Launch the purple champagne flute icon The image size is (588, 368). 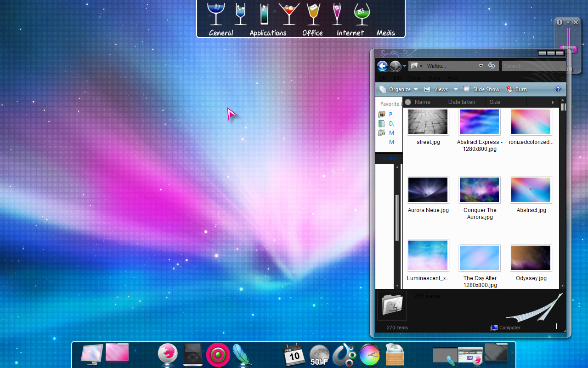point(337,14)
